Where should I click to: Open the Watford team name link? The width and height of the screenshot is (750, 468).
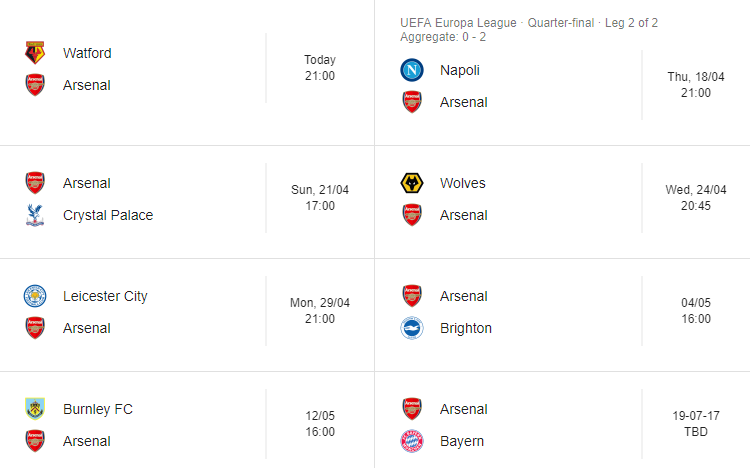[x=87, y=53]
